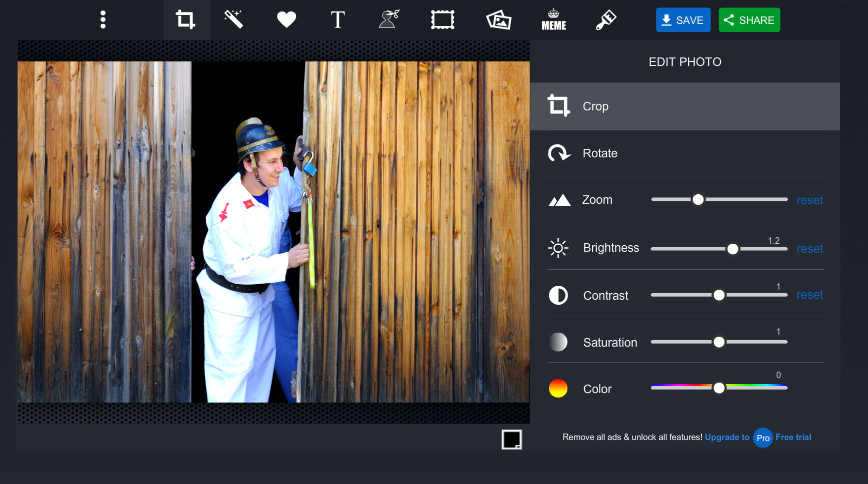Click the SHARE button
This screenshot has height=484, width=868.
tap(749, 20)
